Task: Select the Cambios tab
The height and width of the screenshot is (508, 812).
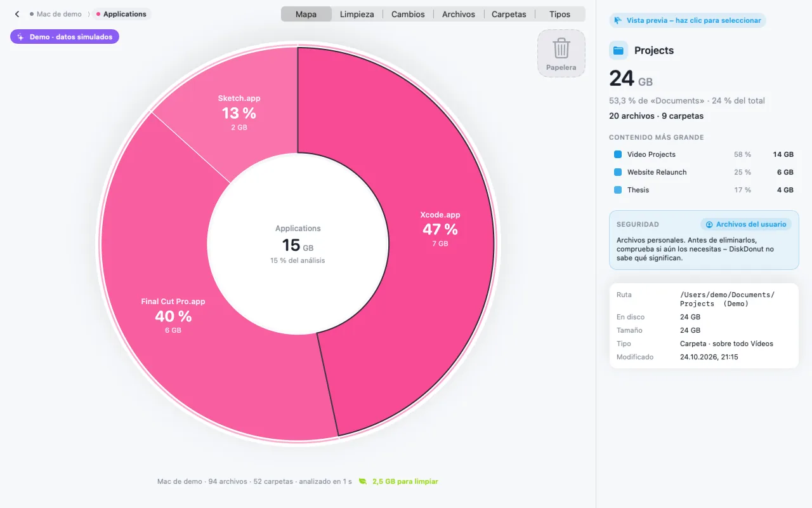Action: pyautogui.click(x=408, y=14)
